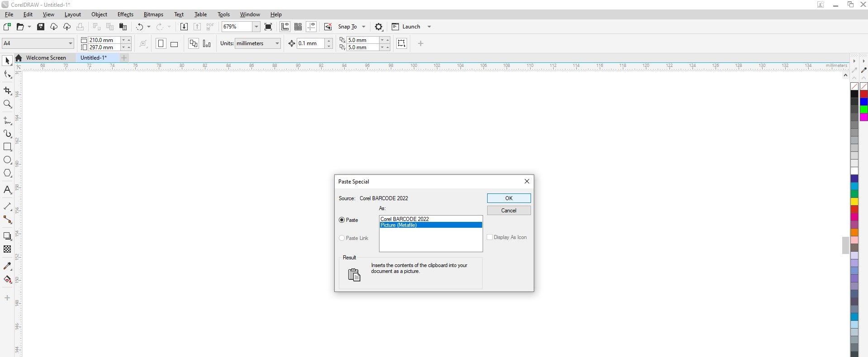Open the File menu
The image size is (868, 357).
pos(9,14)
